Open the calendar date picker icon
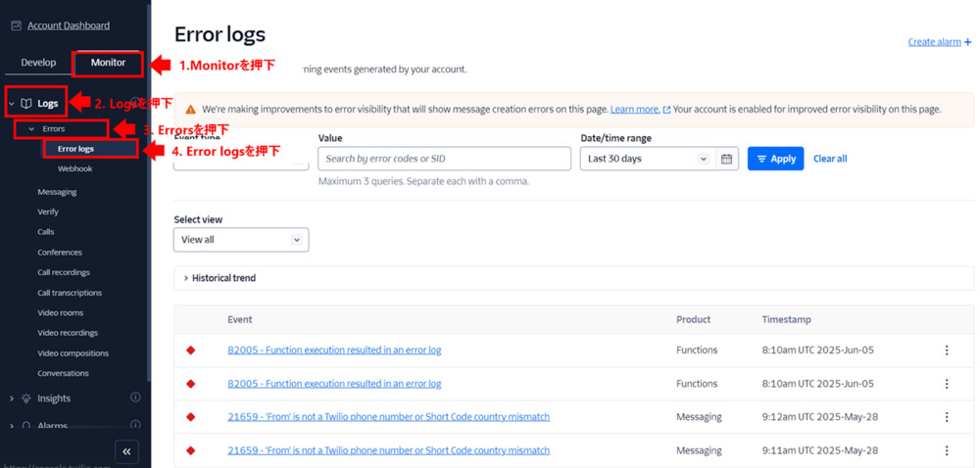Screen dimensions: 980x468 click(726, 159)
